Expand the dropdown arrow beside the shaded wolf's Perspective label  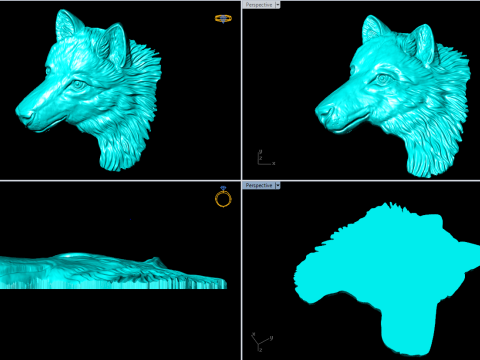click(x=278, y=5)
